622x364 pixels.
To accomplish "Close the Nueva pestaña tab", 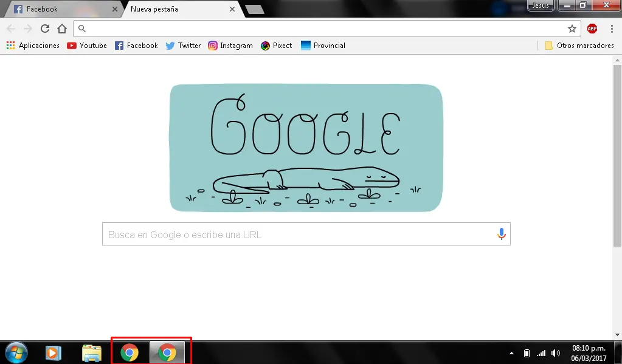I will pyautogui.click(x=232, y=9).
